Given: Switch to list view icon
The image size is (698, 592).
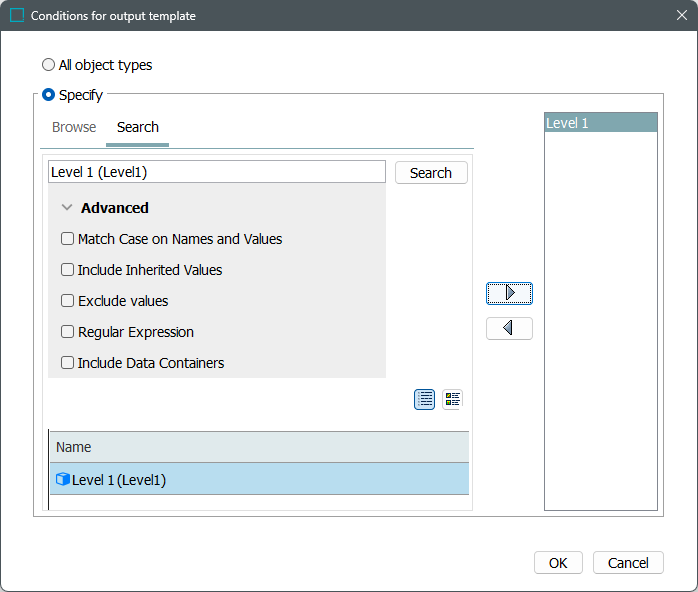Looking at the screenshot, I should click(425, 399).
